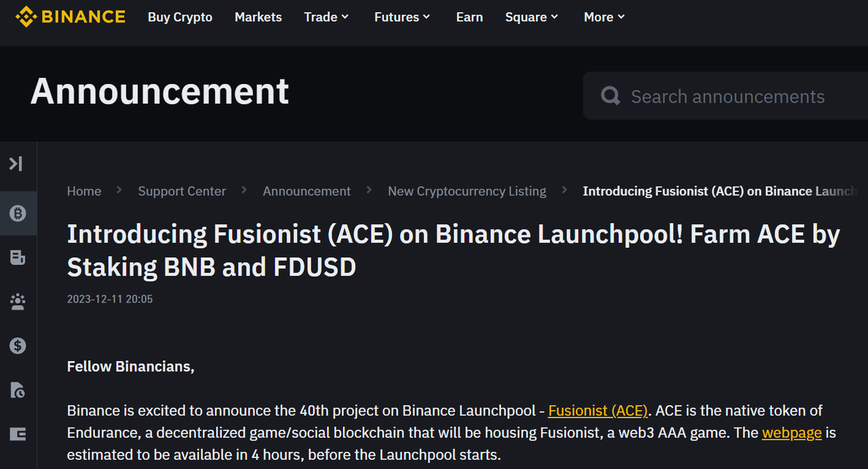Viewport: 868px width, 469px height.
Task: Click the community/people sidebar icon
Action: pos(17,301)
